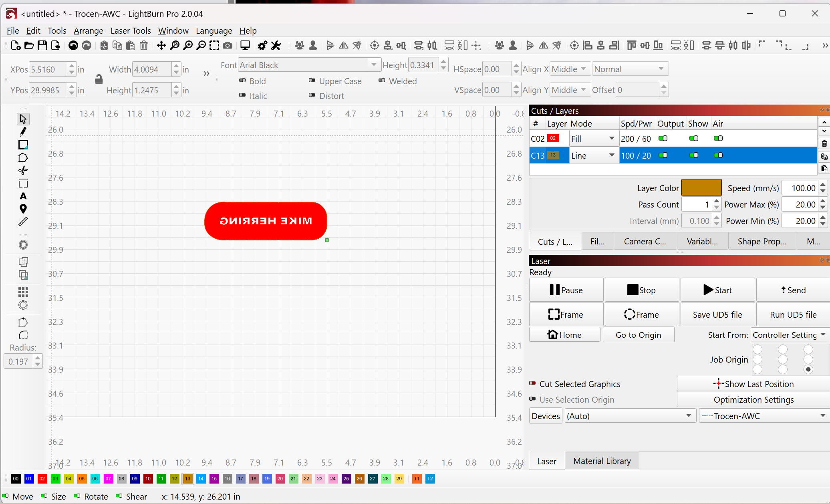Select the Edit Nodes pencil tool
The height and width of the screenshot is (504, 830).
point(23,132)
